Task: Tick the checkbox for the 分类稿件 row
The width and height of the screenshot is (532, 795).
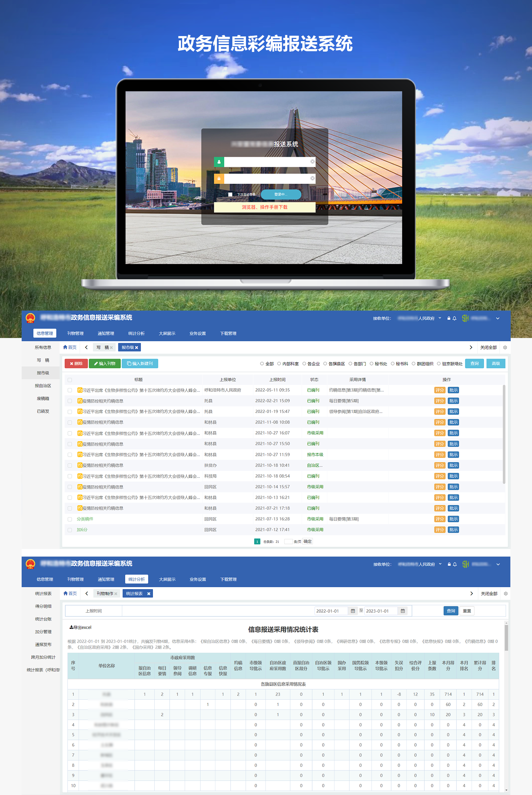Action: click(70, 519)
